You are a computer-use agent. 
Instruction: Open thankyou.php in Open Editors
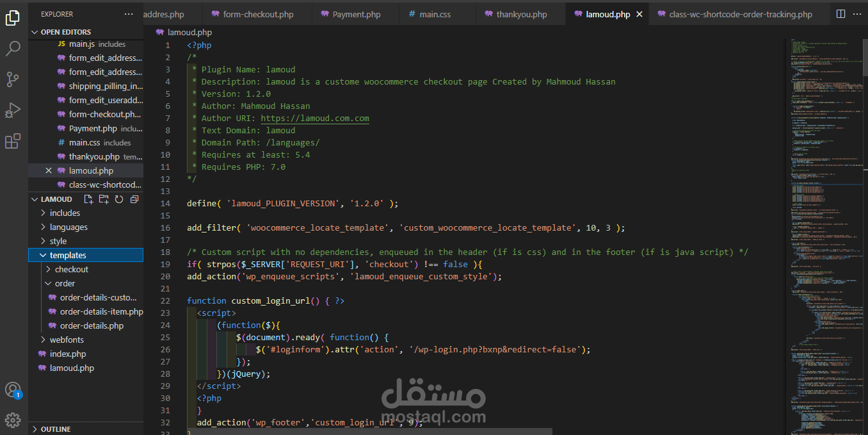(86, 157)
